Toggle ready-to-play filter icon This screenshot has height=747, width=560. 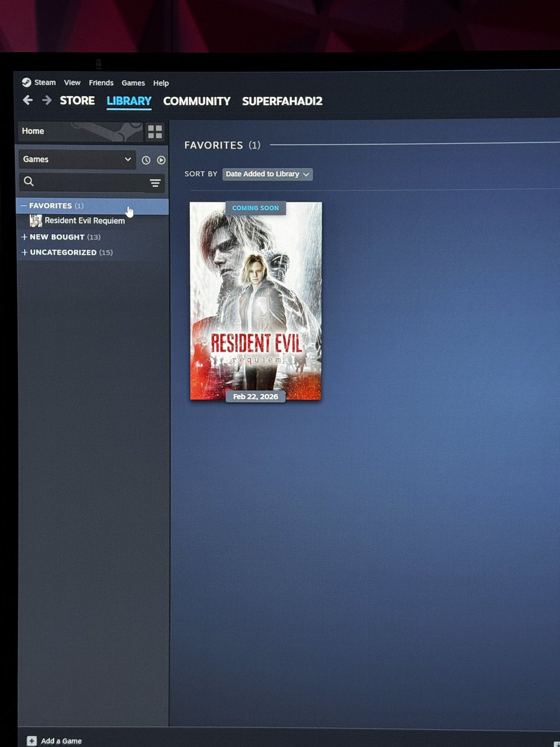161,160
